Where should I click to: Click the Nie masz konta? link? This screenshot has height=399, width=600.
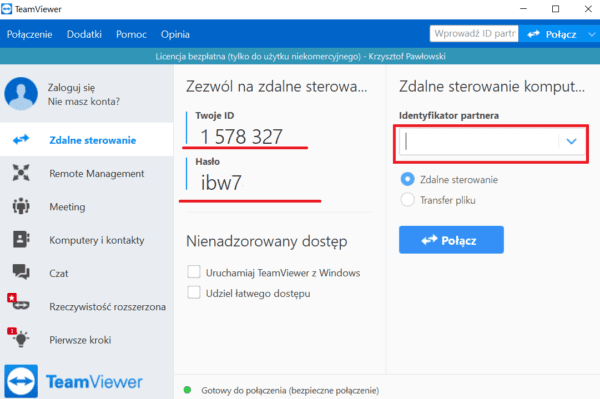click(x=83, y=101)
